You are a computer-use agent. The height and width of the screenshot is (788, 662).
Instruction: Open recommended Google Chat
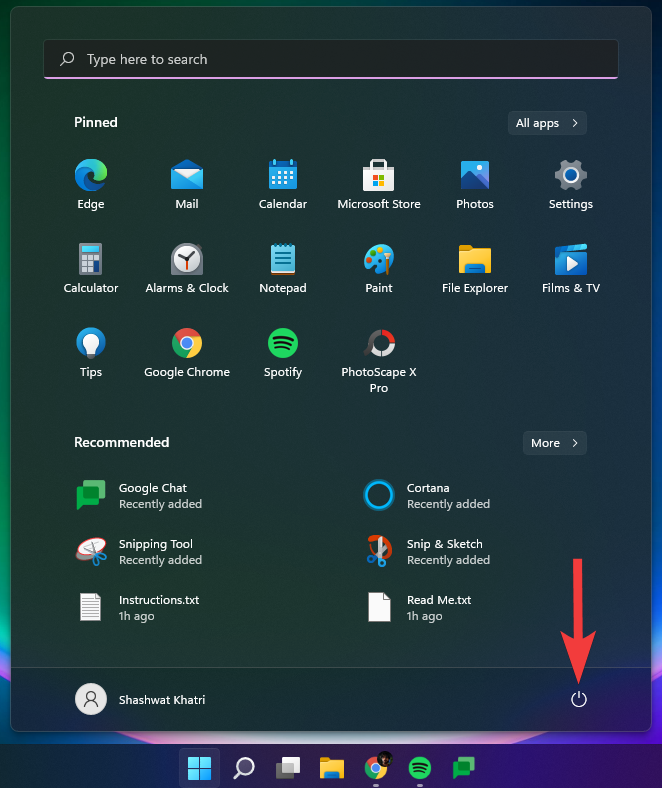tap(139, 496)
